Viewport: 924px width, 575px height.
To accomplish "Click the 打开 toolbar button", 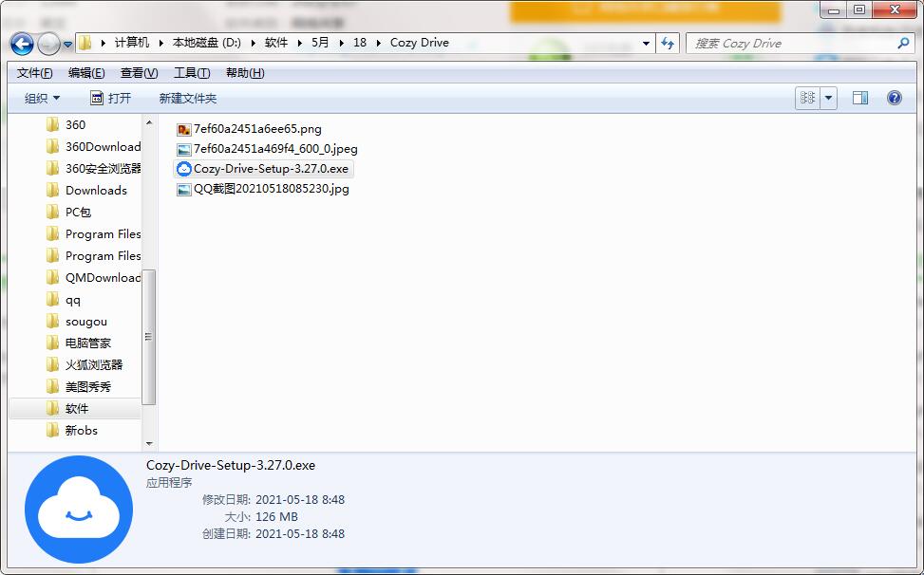I will coord(111,98).
